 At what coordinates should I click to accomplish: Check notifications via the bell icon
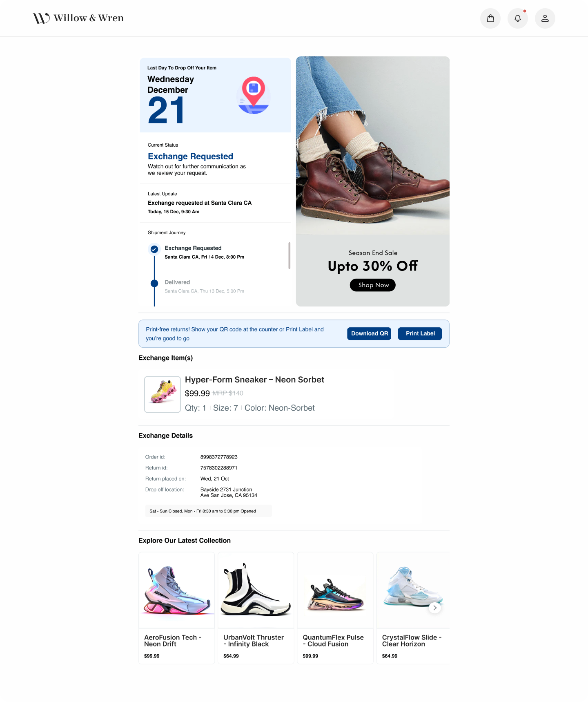click(518, 18)
